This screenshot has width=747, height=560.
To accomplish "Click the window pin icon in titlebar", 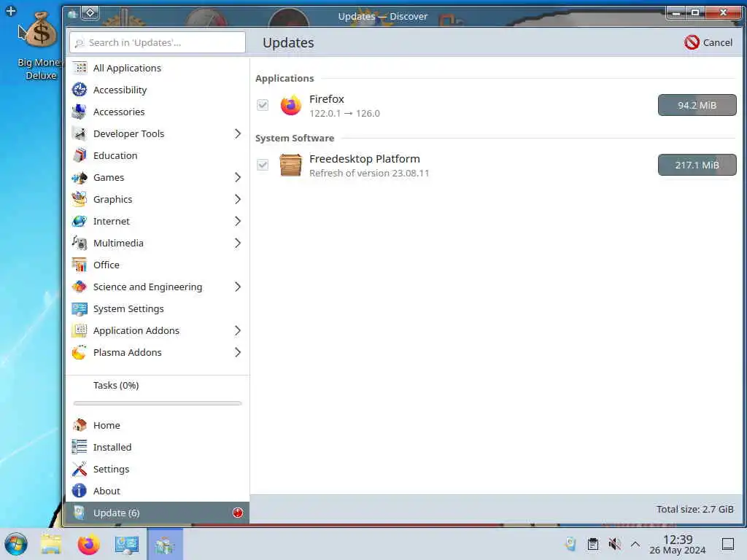I will tap(90, 13).
